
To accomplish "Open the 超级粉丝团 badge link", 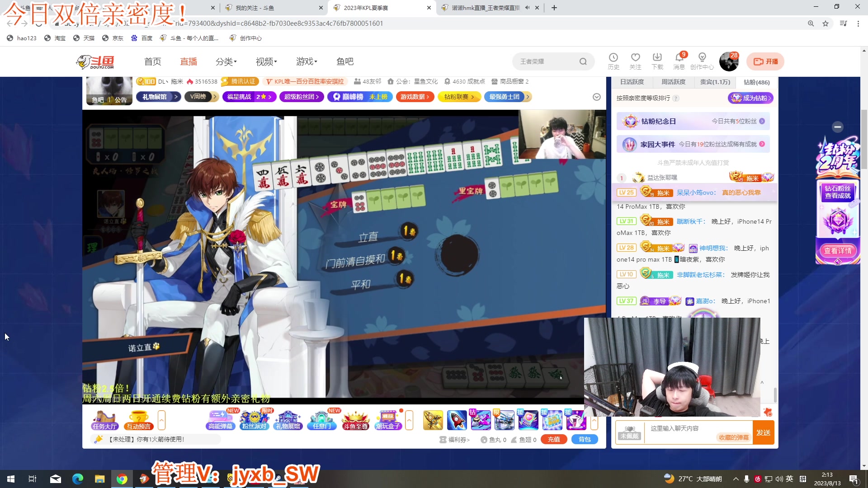I will pos(302,97).
